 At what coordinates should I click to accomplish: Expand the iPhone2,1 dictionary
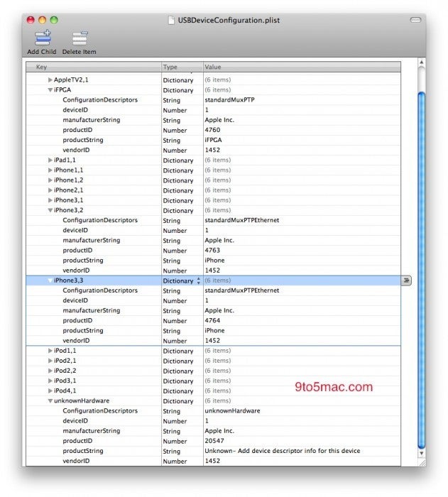coord(50,190)
